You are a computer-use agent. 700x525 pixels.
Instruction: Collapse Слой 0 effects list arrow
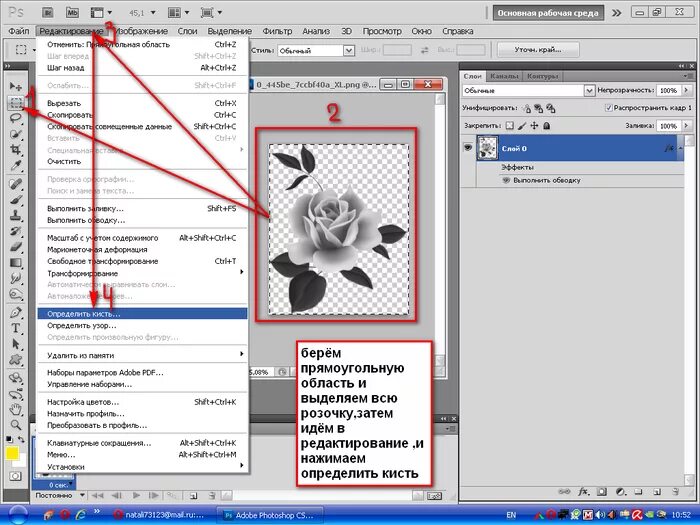[x=680, y=148]
